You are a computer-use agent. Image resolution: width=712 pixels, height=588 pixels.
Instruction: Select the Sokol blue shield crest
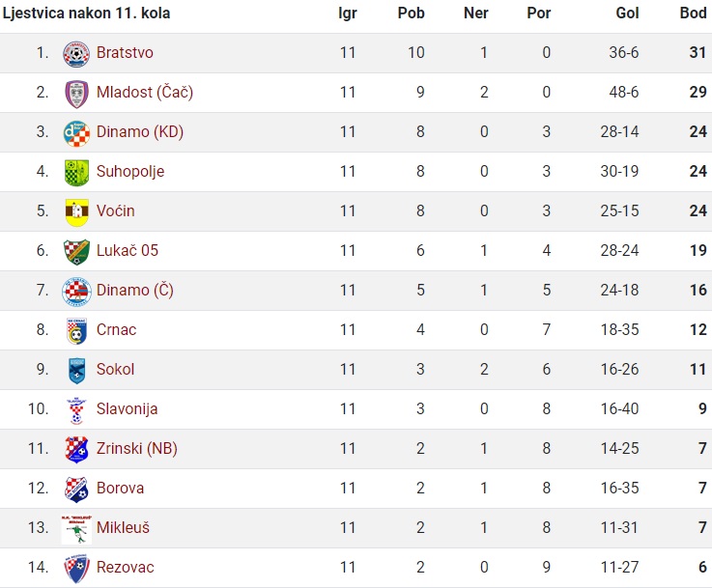click(x=76, y=371)
